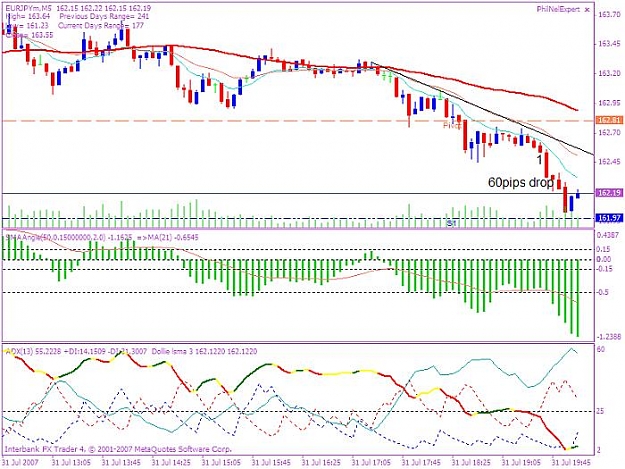Click the 25 level on ADX scale
The height and width of the screenshot is (469, 625).
[600, 411]
